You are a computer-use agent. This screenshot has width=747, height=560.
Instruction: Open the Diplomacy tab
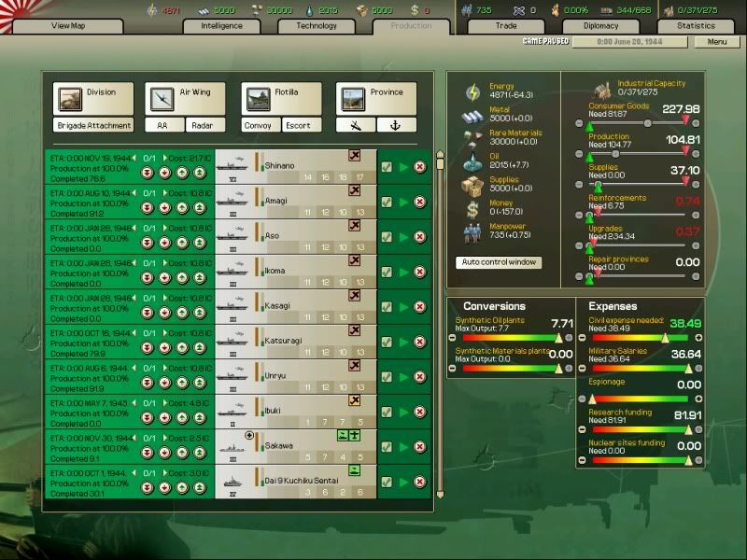[x=600, y=26]
